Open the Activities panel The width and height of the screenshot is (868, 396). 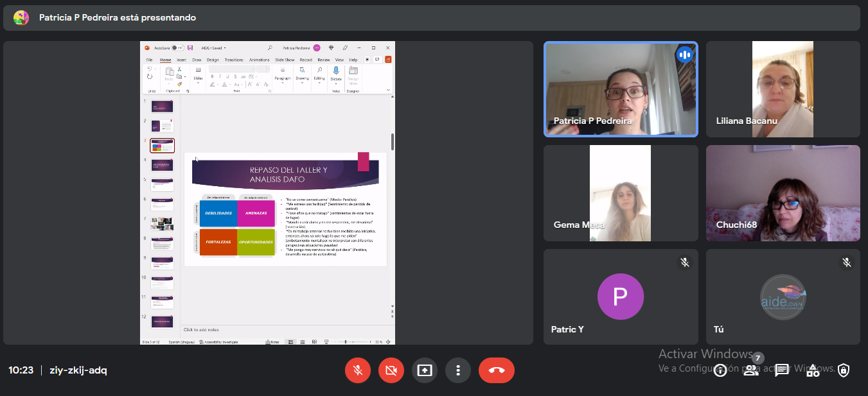tap(813, 370)
